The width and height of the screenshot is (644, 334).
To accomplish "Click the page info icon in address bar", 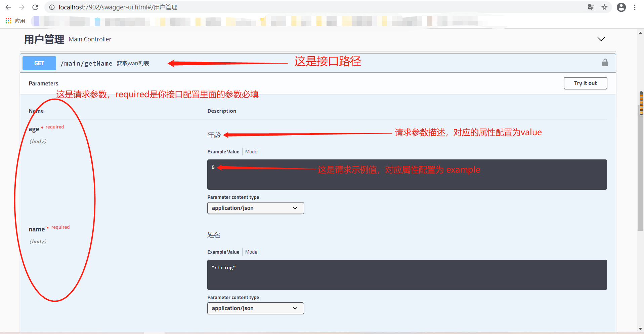I will pos(51,7).
